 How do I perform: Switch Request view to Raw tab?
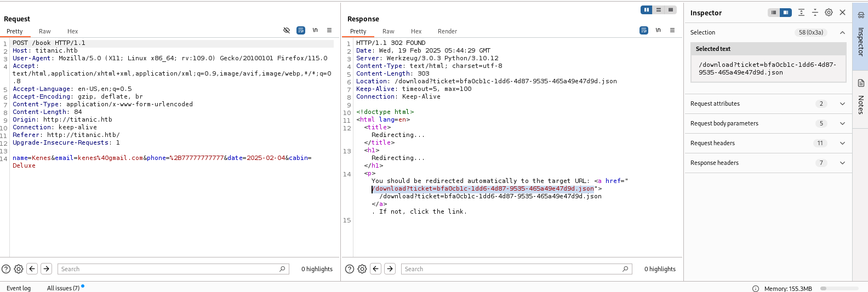45,31
